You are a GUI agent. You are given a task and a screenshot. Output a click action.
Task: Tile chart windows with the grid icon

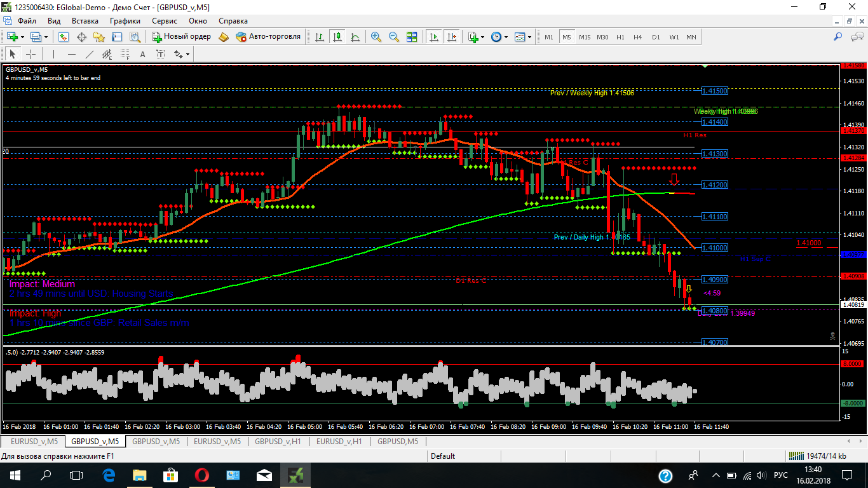(412, 37)
